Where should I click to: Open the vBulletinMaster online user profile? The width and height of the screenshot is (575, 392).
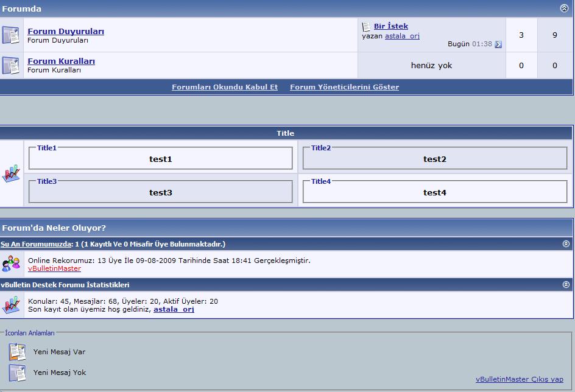[x=54, y=268]
